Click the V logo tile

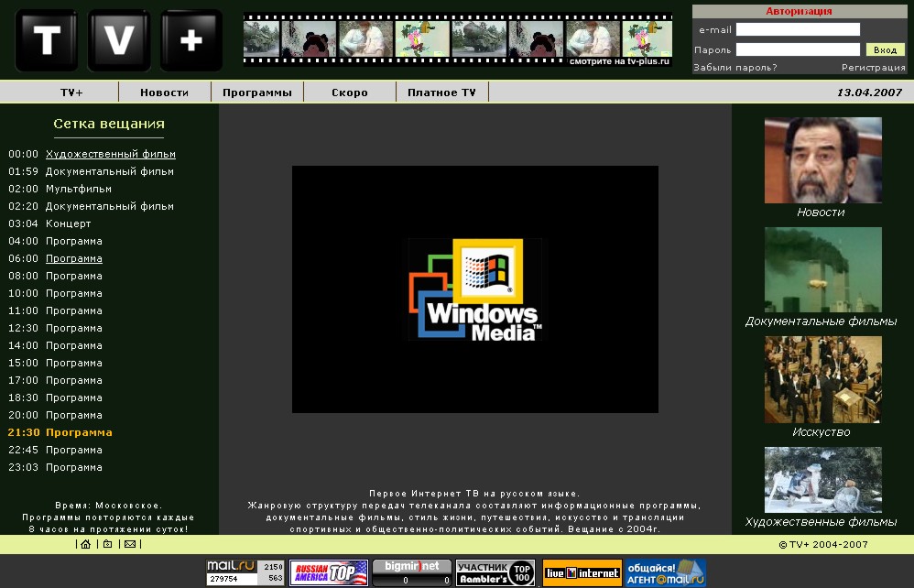[119, 40]
